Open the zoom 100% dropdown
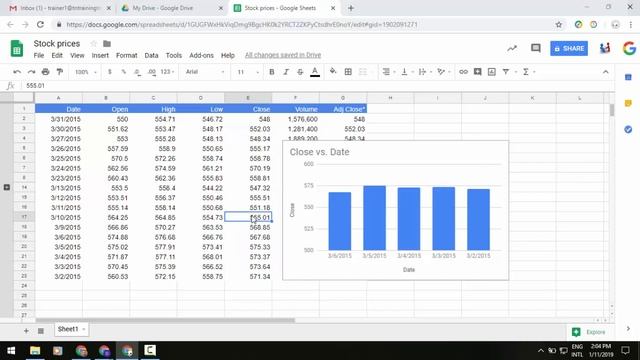Viewport: 640px width, 360px height. (x=85, y=72)
